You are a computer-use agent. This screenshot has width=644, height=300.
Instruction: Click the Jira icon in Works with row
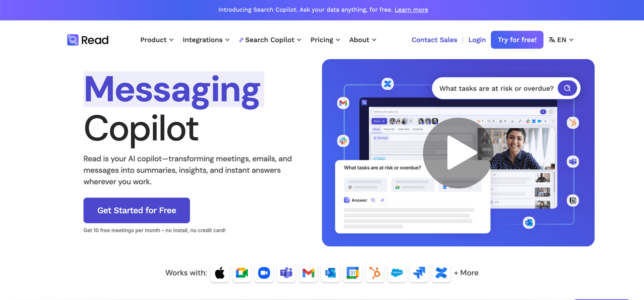(x=419, y=273)
